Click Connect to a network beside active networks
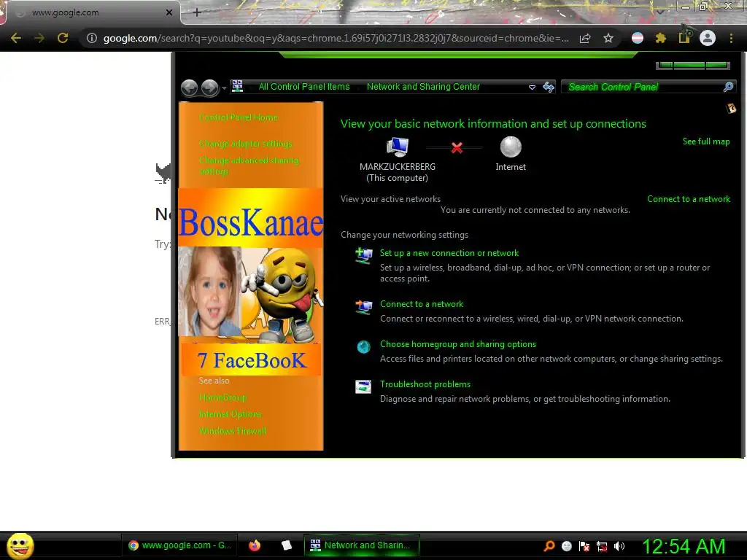 click(689, 199)
